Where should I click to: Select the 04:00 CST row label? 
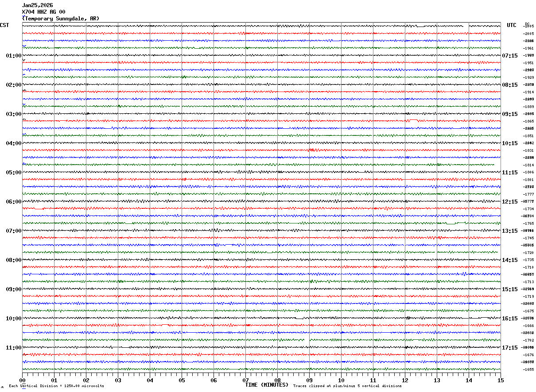pos(13,143)
